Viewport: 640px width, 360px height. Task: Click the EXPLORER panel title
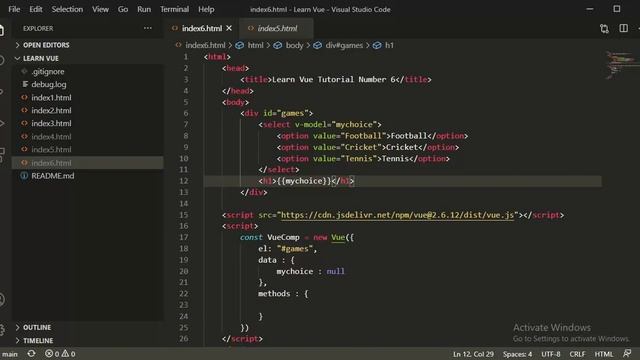tap(38, 28)
